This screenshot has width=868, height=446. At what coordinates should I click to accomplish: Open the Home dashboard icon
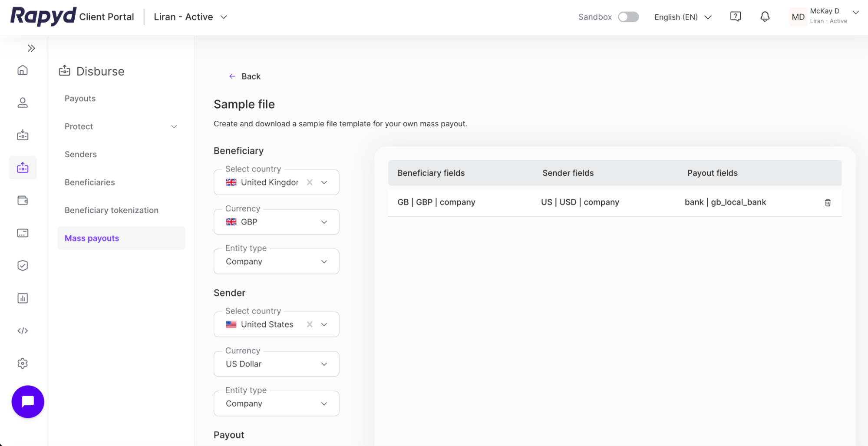[23, 70]
